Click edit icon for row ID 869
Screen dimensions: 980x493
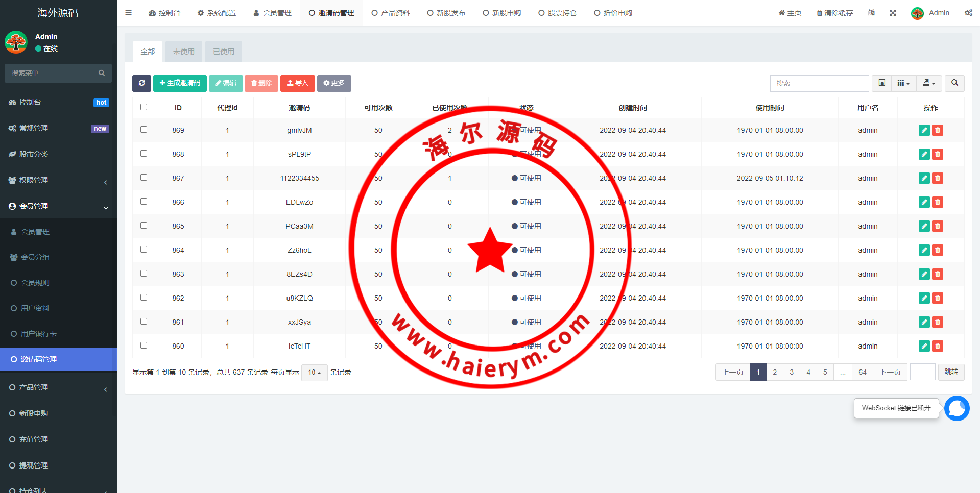924,130
